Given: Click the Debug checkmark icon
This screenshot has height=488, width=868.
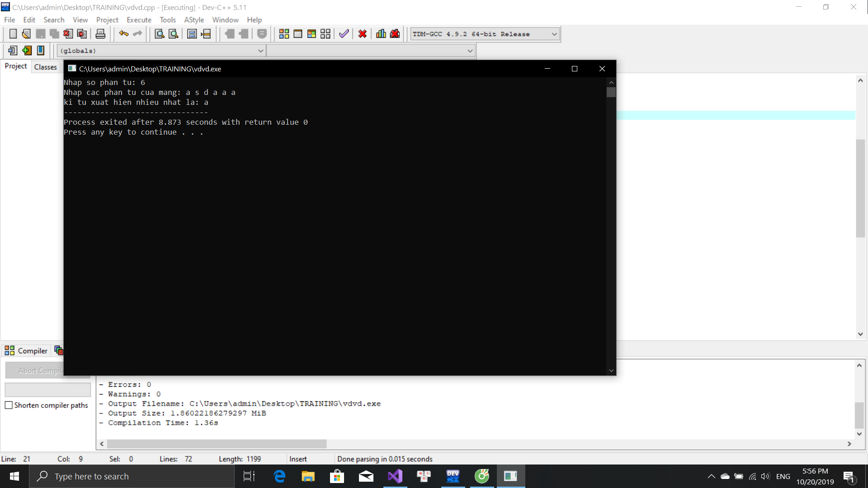Looking at the screenshot, I should (344, 34).
